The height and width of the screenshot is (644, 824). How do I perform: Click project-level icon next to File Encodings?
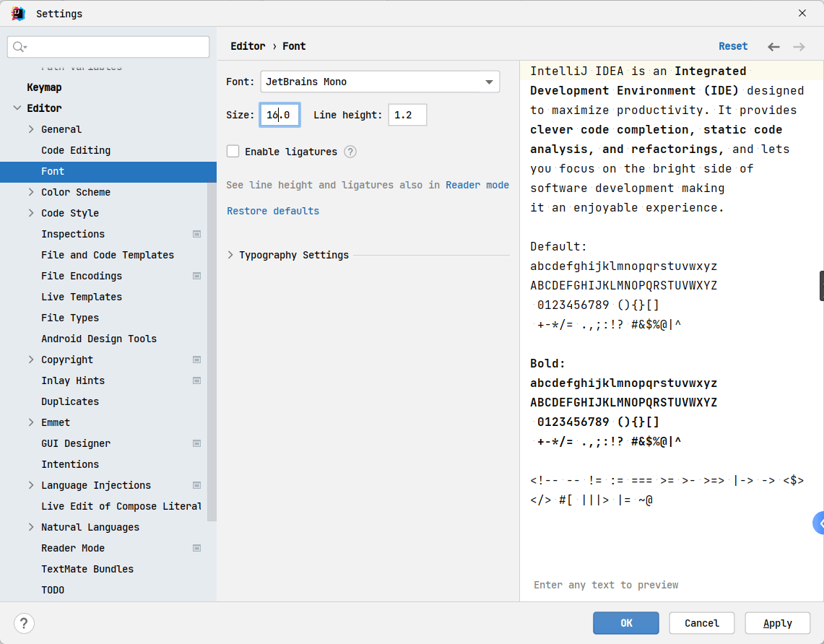[196, 277]
